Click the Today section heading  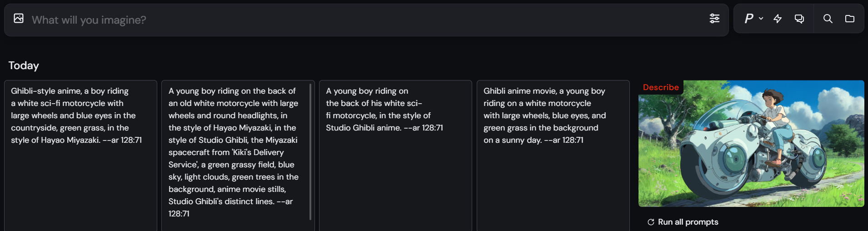(x=24, y=65)
